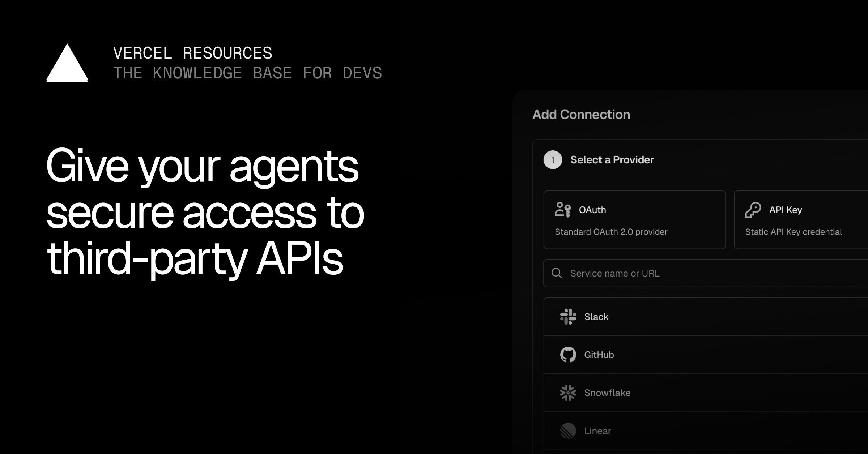Click THE KNOWLEDGE BASE FOR DEVS tagline
This screenshot has height=454, width=868.
(248, 73)
